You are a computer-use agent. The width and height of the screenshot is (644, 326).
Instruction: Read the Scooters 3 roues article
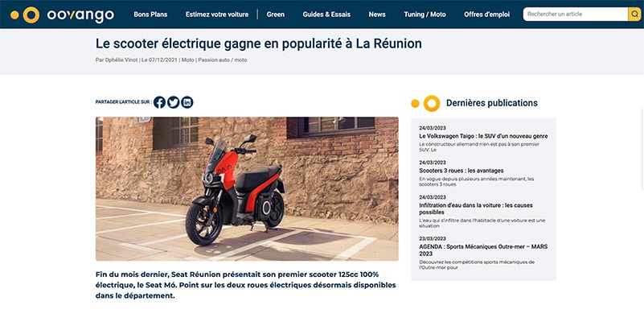click(461, 171)
